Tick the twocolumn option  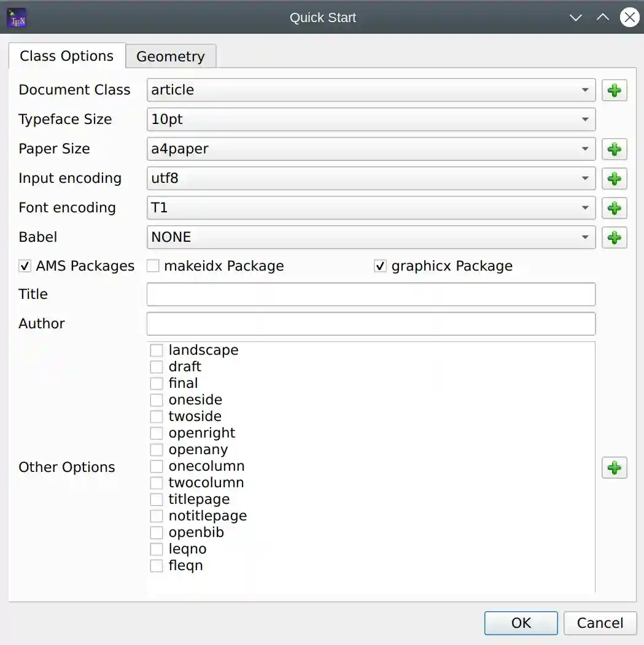157,483
